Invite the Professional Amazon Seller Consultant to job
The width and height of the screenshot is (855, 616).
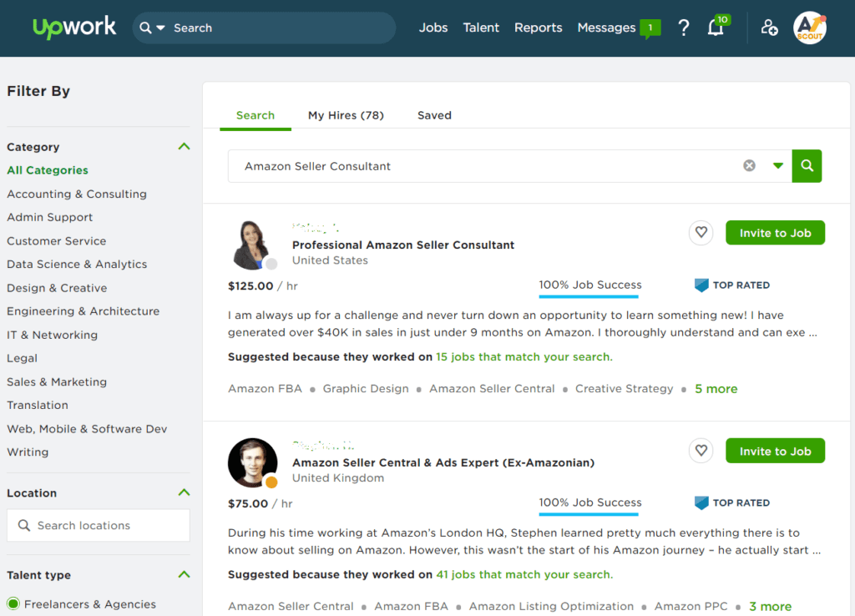[x=775, y=233]
